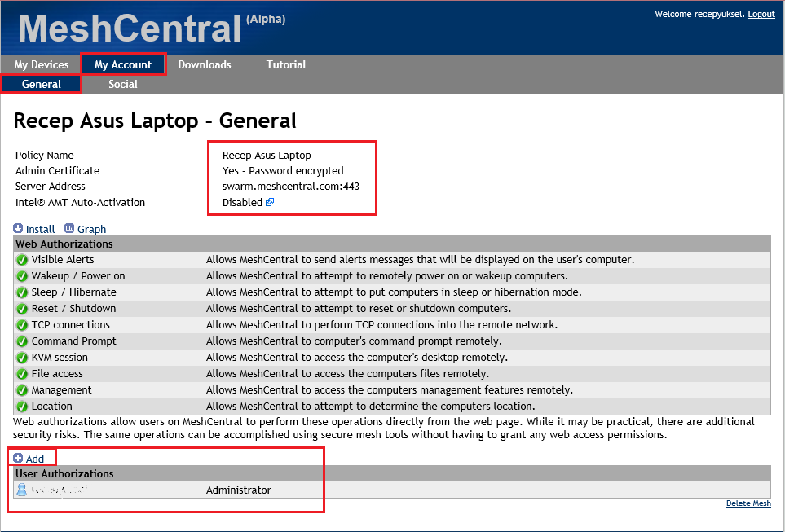The image size is (785, 532).
Task: Click the User Authorizations table header
Action: point(392,473)
